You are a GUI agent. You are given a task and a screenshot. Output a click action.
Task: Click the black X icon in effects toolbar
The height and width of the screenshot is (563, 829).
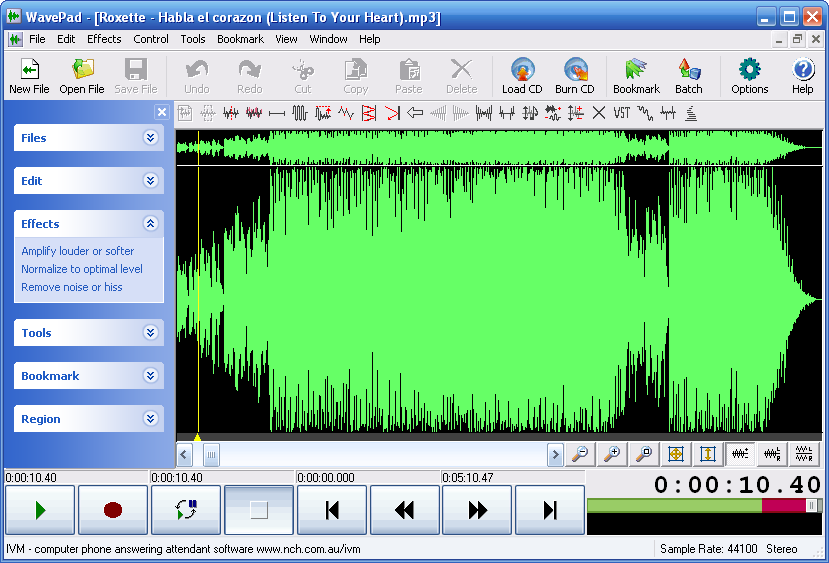tap(598, 113)
